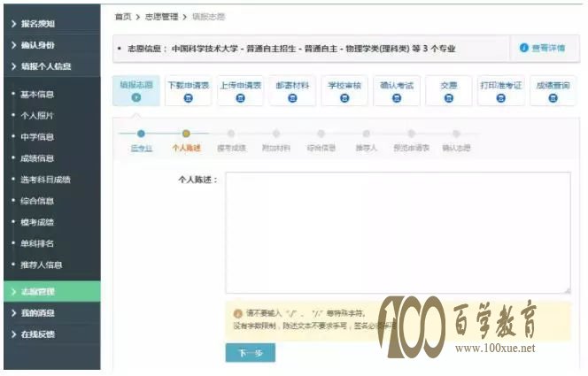Click the text area resize handle
The image size is (588, 376).
(568, 290)
